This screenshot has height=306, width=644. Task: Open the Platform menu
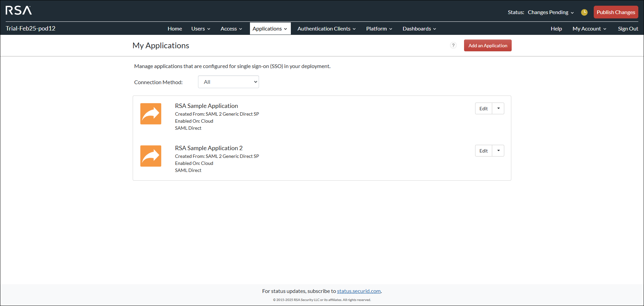tap(379, 29)
